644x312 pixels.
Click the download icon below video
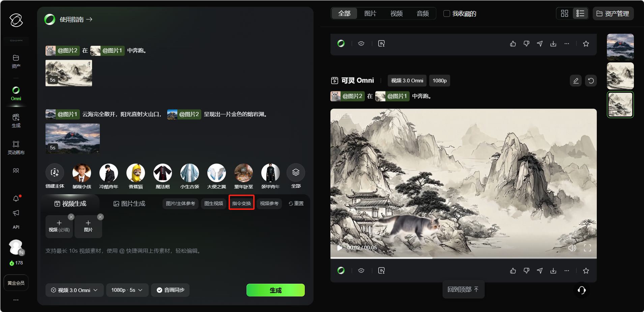(x=553, y=271)
